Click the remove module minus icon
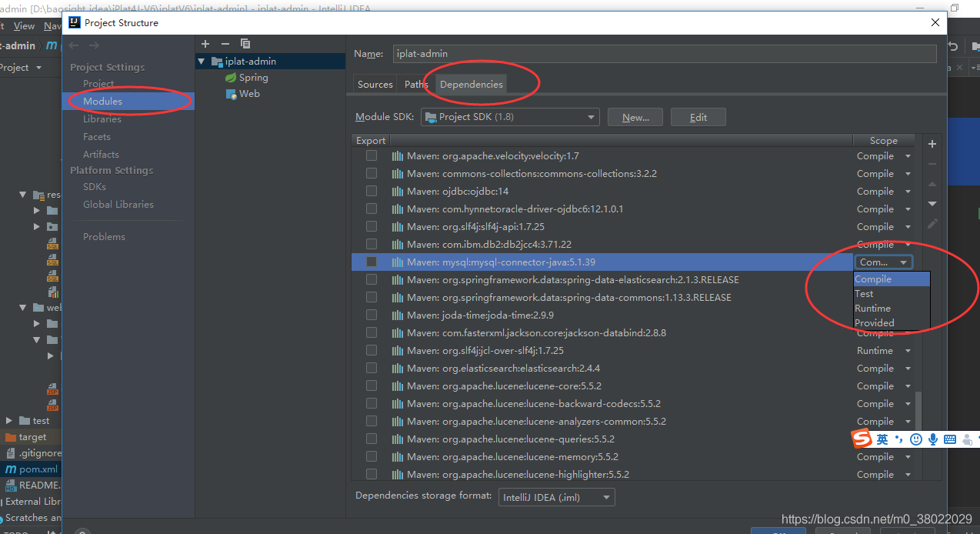Image resolution: width=980 pixels, height=534 pixels. pyautogui.click(x=224, y=44)
